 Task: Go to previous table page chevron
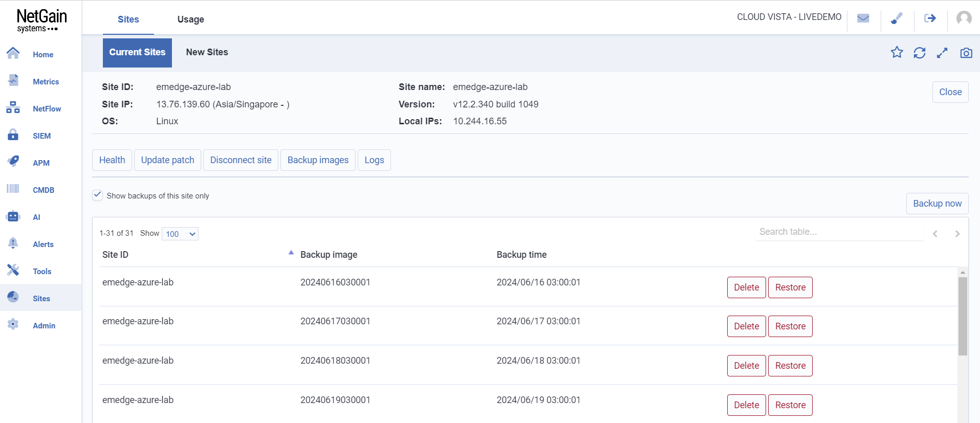935,234
